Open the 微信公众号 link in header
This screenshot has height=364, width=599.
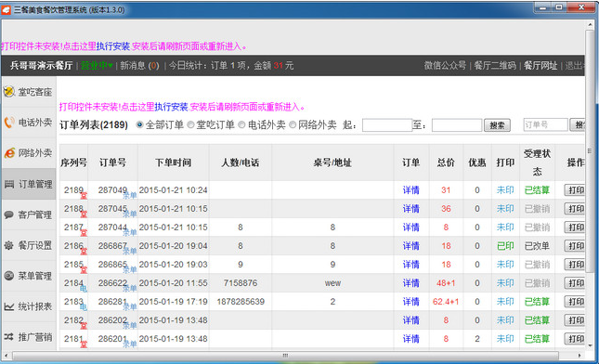pos(445,66)
